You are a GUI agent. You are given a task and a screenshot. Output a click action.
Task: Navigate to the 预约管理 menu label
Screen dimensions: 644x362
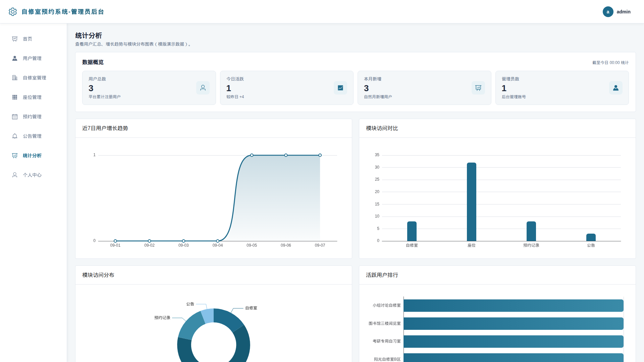point(32,117)
